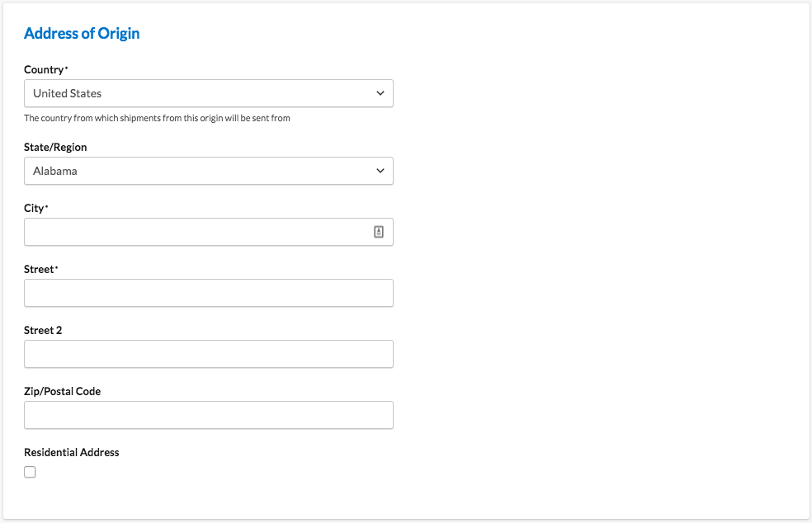The height and width of the screenshot is (523, 812).
Task: Focus the City text input
Action: pyautogui.click(x=194, y=232)
